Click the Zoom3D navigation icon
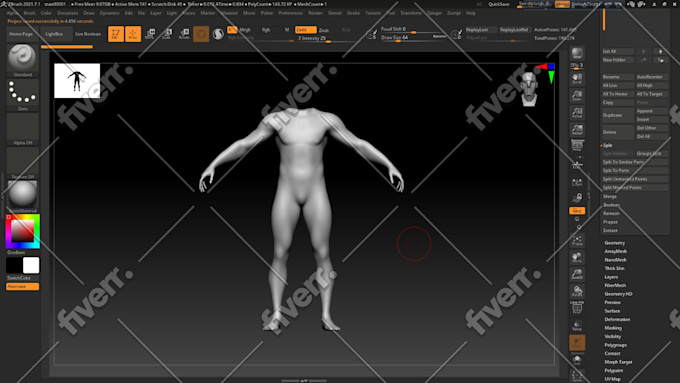680x383 pixels. point(577,274)
